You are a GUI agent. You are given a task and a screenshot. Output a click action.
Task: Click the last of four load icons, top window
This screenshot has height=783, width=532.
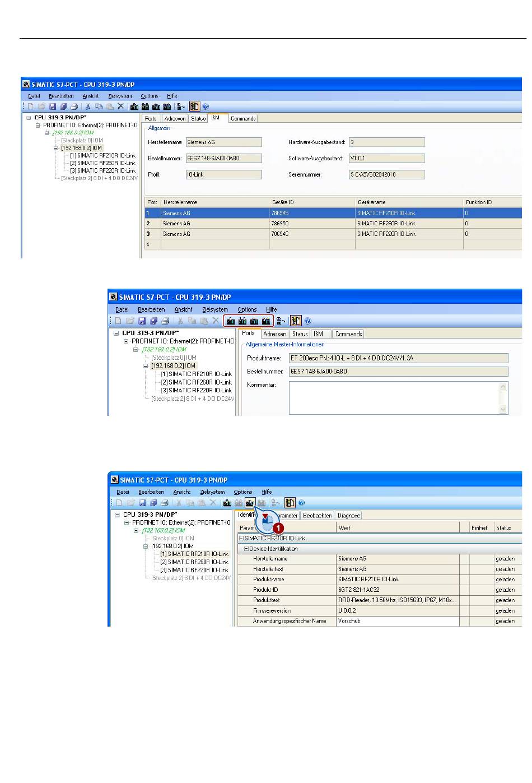click(x=167, y=106)
